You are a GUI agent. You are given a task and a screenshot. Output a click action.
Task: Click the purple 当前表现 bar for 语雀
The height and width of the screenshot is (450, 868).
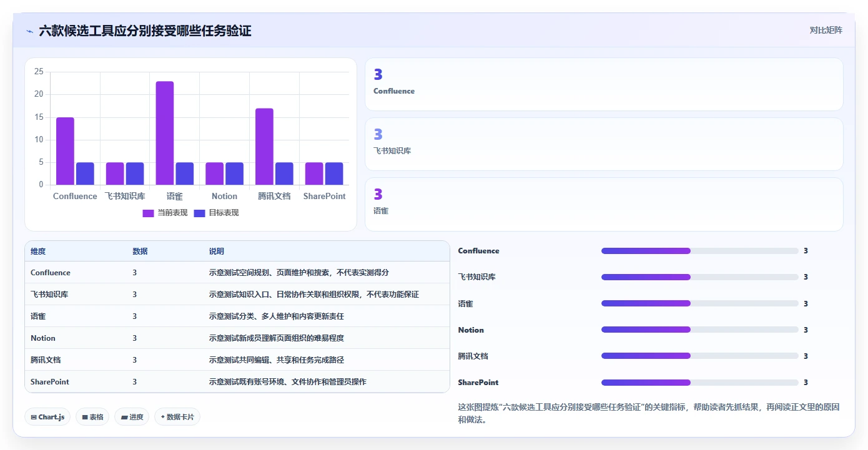(165, 133)
